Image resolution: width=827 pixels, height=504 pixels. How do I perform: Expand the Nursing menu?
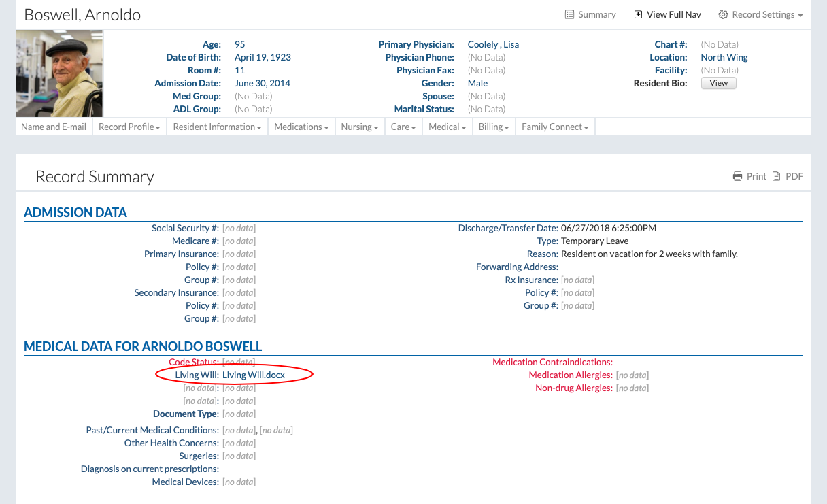click(x=359, y=127)
